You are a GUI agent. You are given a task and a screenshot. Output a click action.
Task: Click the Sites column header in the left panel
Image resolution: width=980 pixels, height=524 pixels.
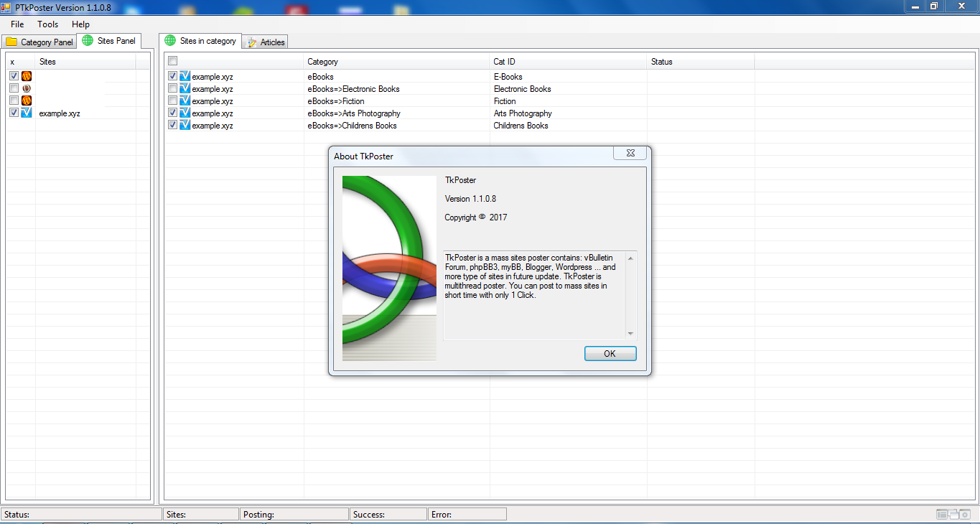(85, 62)
